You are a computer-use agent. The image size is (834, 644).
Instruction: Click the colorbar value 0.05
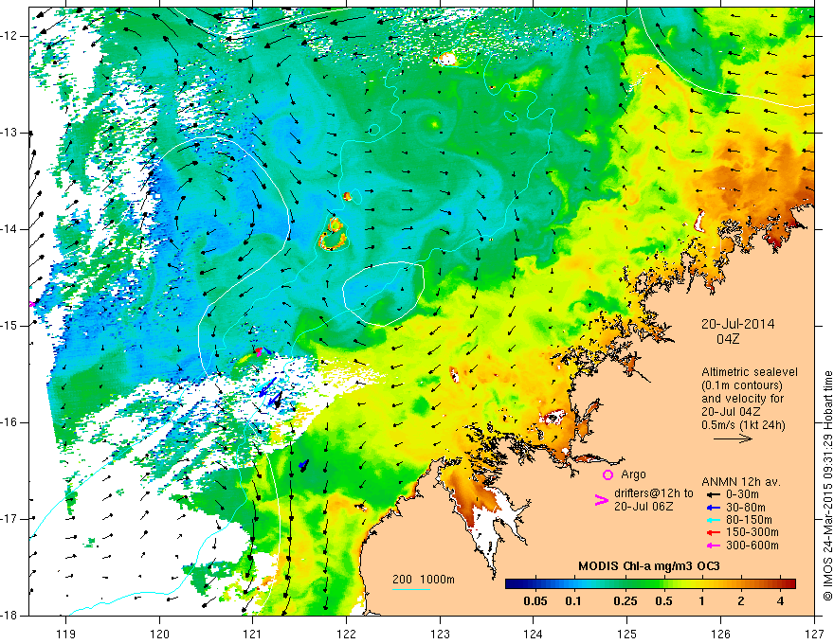(x=535, y=601)
